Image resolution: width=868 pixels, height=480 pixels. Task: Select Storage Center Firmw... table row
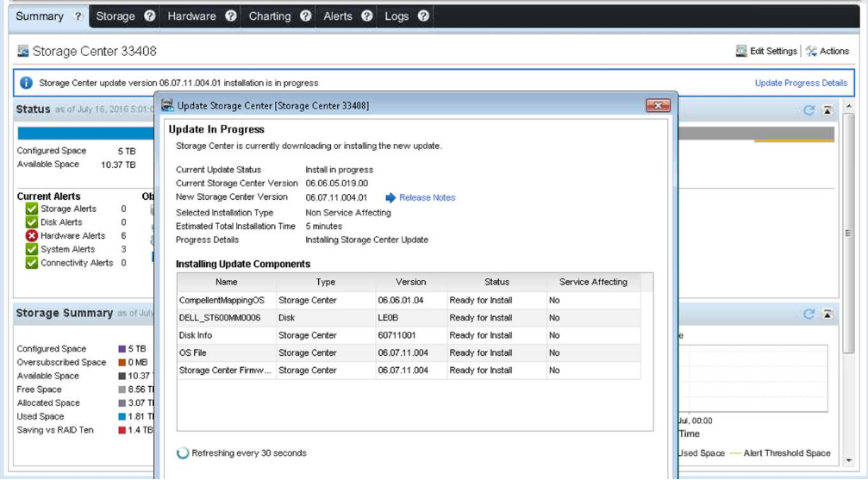pos(409,371)
